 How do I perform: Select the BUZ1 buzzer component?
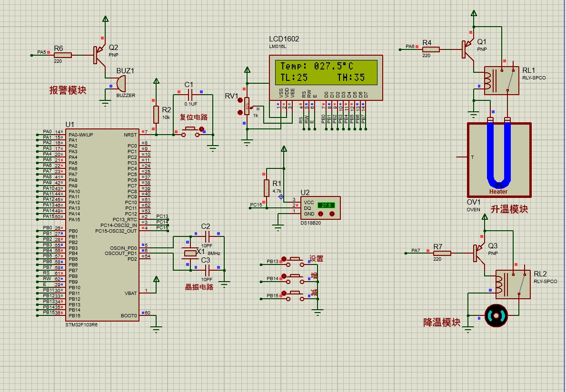121,84
